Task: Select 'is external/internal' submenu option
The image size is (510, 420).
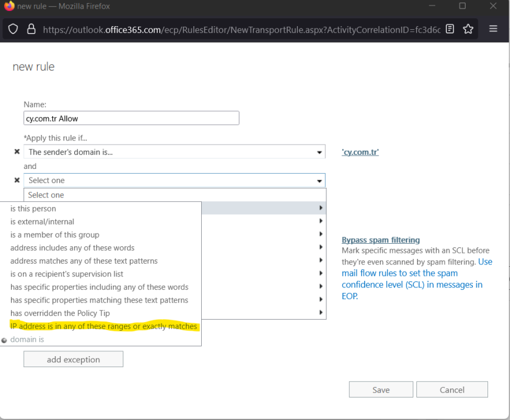Action: (43, 222)
